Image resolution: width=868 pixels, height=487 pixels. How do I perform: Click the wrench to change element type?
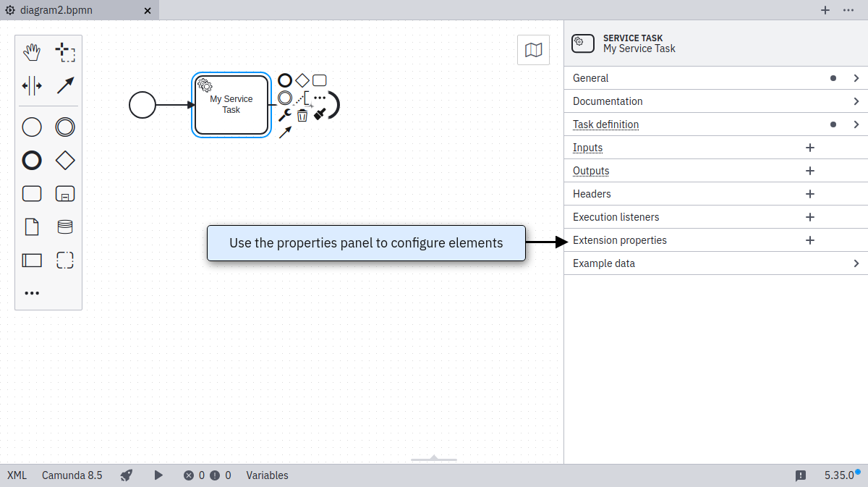(x=285, y=115)
